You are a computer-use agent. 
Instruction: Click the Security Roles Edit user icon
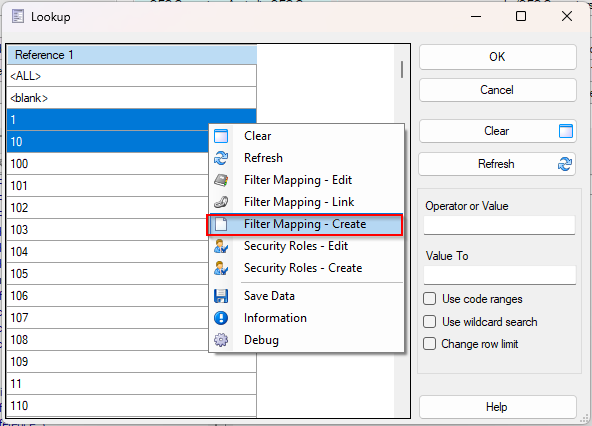[x=221, y=246]
